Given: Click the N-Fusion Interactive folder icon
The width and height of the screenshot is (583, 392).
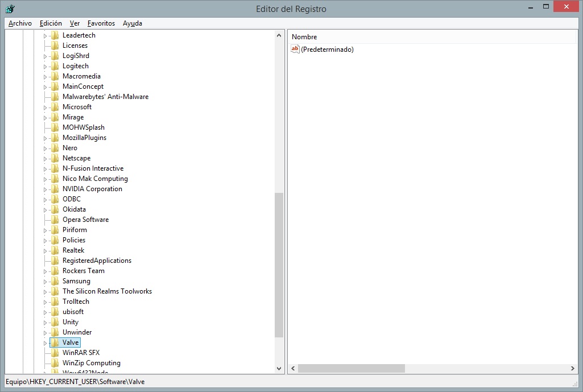Looking at the screenshot, I should point(55,168).
